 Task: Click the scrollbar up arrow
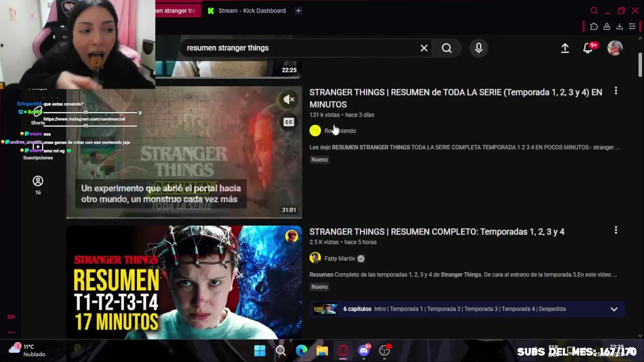[640, 39]
